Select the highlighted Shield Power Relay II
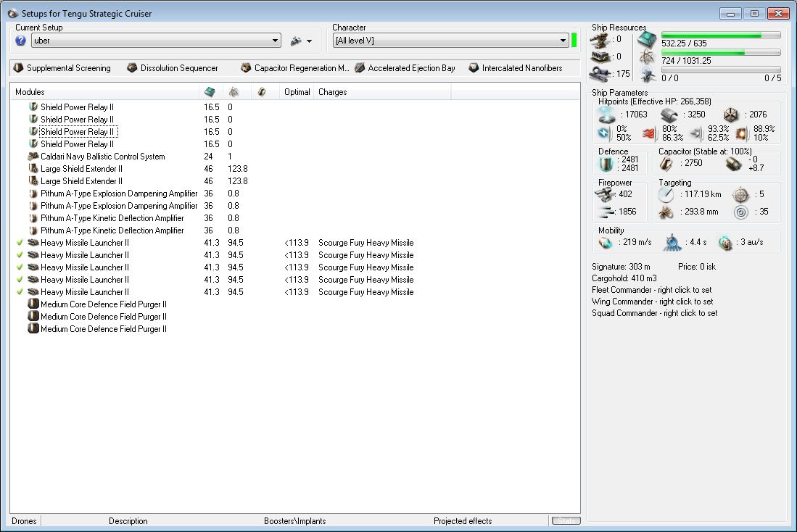This screenshot has height=532, width=797. (78, 132)
